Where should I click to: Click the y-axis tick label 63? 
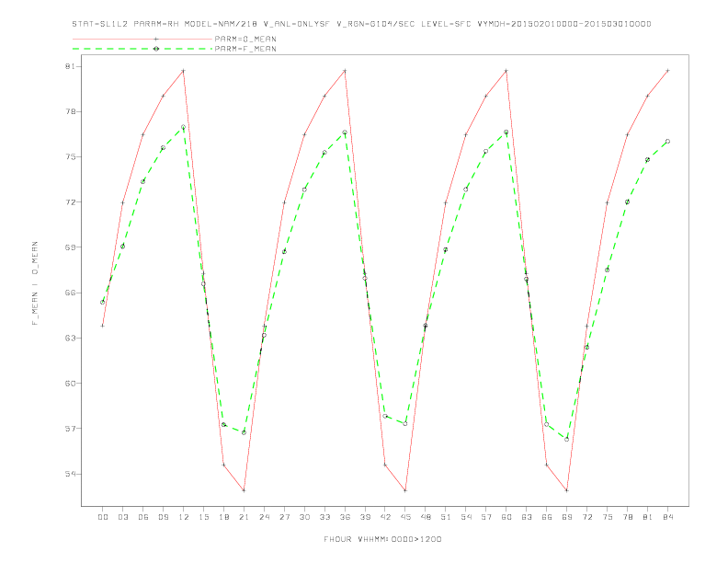(70, 338)
